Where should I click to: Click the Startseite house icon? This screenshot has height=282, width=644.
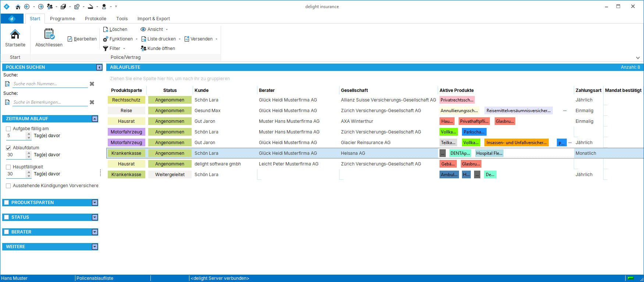click(15, 35)
